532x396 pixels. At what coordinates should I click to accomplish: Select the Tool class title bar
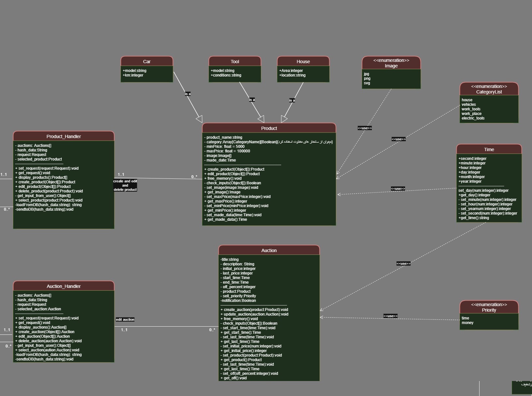[234, 61]
